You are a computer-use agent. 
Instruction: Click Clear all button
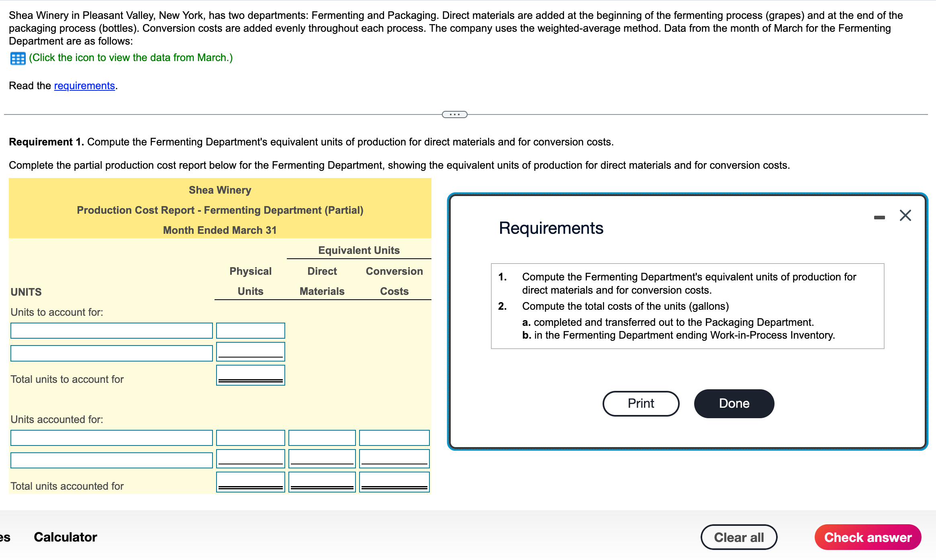click(x=738, y=537)
